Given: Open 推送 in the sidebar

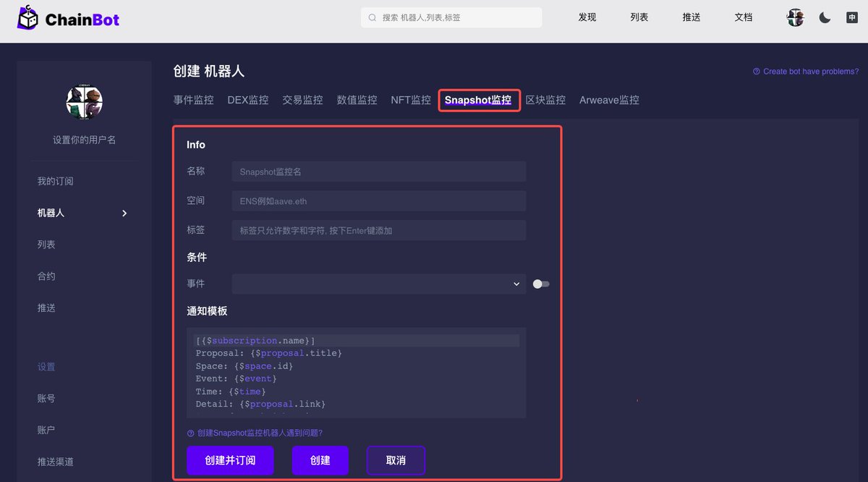Looking at the screenshot, I should point(46,308).
